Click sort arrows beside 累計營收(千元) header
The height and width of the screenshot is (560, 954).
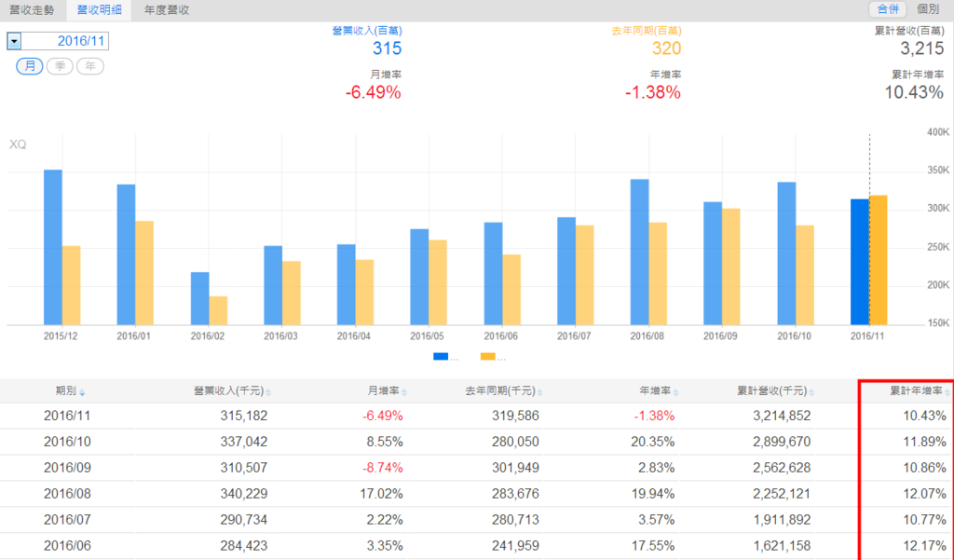811,392
